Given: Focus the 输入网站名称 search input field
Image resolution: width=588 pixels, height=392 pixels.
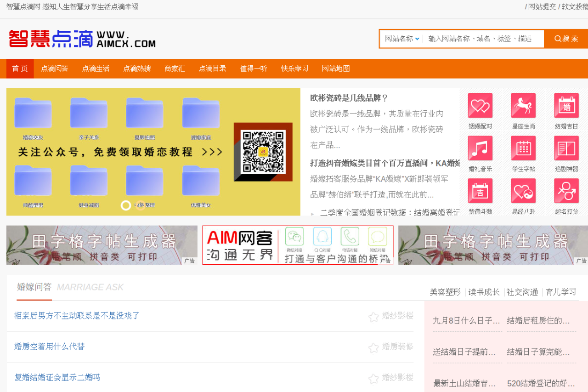Looking at the screenshot, I should click(483, 39).
